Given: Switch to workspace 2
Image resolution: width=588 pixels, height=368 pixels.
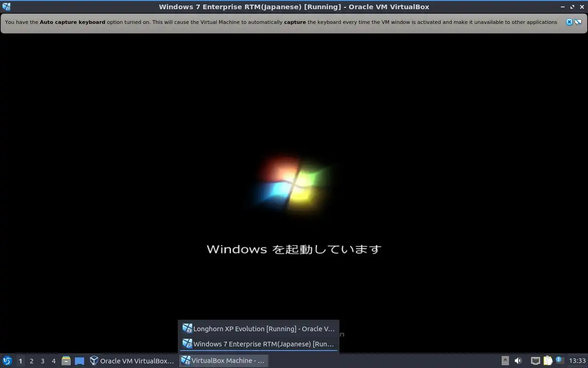Looking at the screenshot, I should pos(31,361).
